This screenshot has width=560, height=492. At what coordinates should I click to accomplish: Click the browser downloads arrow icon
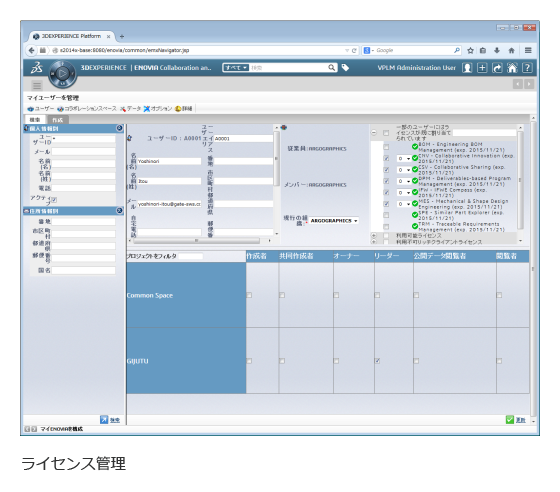coord(497,50)
